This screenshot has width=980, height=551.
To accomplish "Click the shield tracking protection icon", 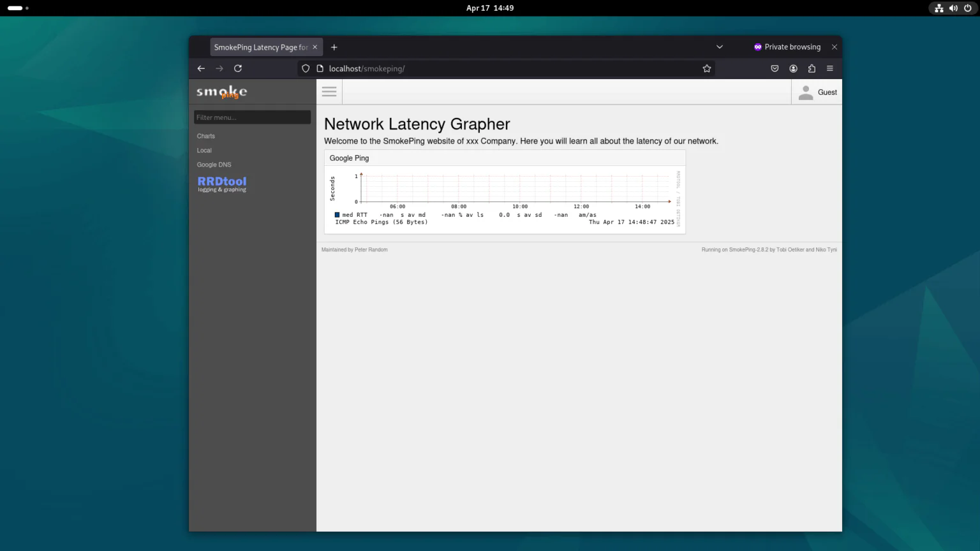I will (306, 68).
